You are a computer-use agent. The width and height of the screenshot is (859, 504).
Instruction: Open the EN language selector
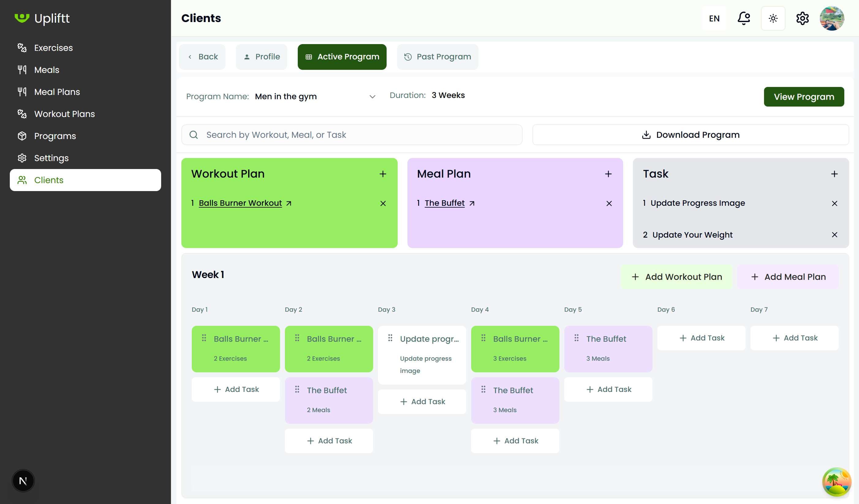pyautogui.click(x=714, y=18)
